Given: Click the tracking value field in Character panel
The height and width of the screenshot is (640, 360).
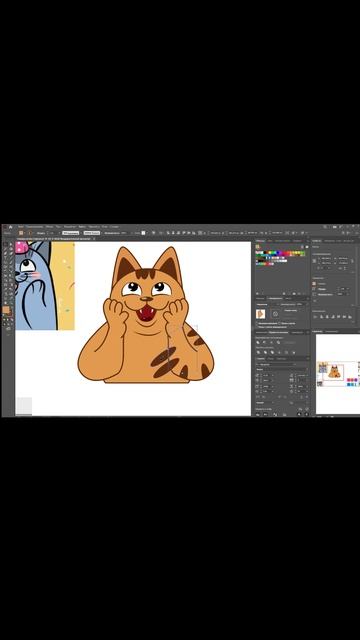Looking at the screenshot, I should [301, 380].
